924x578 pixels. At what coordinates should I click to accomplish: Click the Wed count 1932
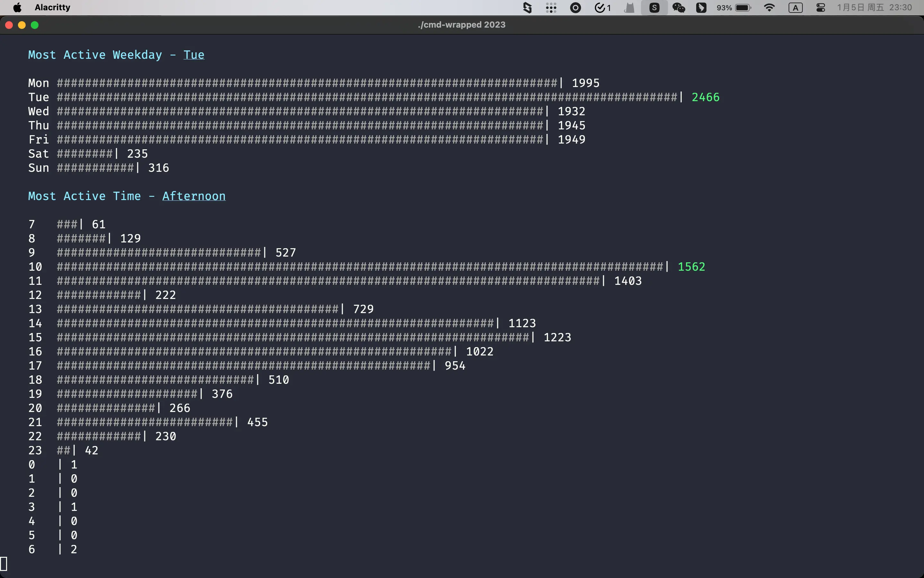click(572, 111)
